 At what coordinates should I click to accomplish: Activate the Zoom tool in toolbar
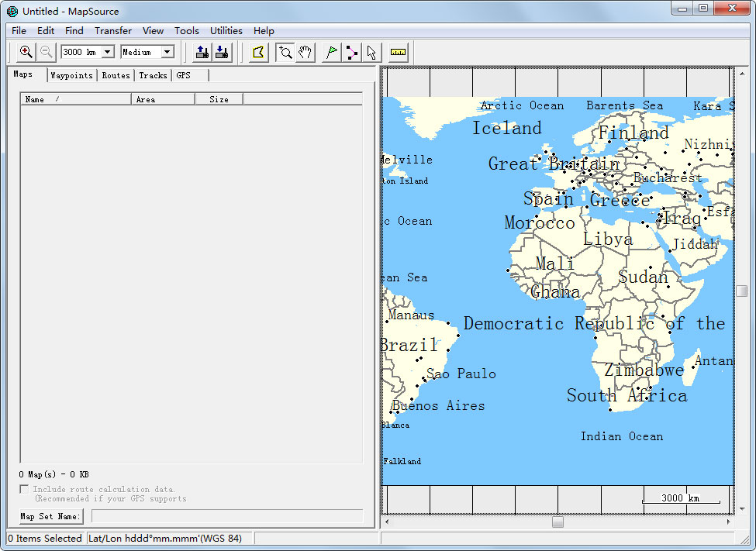pyautogui.click(x=285, y=52)
